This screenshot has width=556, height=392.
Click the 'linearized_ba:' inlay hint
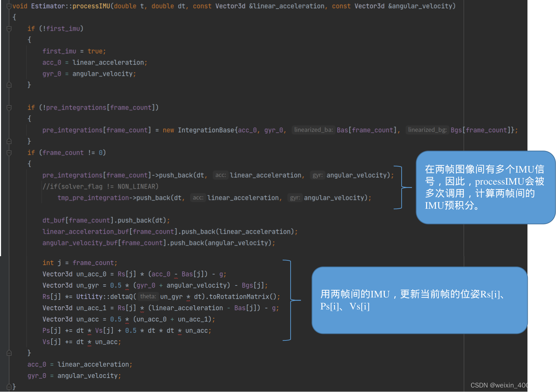point(314,130)
